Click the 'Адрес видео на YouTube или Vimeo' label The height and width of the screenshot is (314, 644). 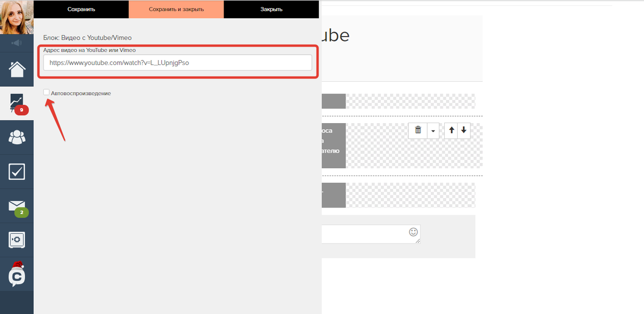tap(90, 49)
